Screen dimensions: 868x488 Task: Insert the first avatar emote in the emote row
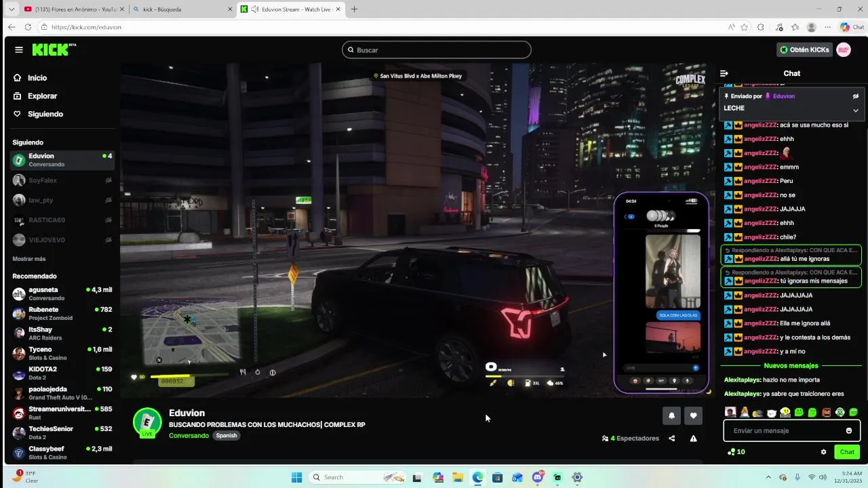[730, 412]
